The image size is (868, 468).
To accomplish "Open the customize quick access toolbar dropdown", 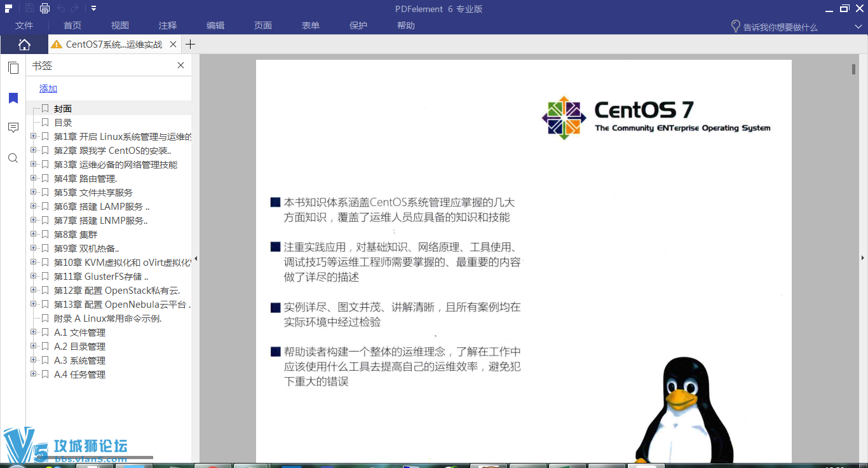I will click(93, 8).
